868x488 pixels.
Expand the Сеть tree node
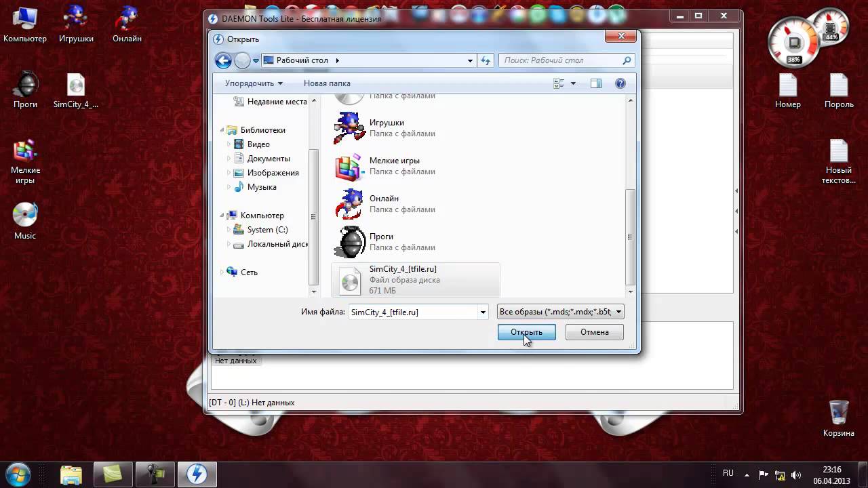(222, 272)
